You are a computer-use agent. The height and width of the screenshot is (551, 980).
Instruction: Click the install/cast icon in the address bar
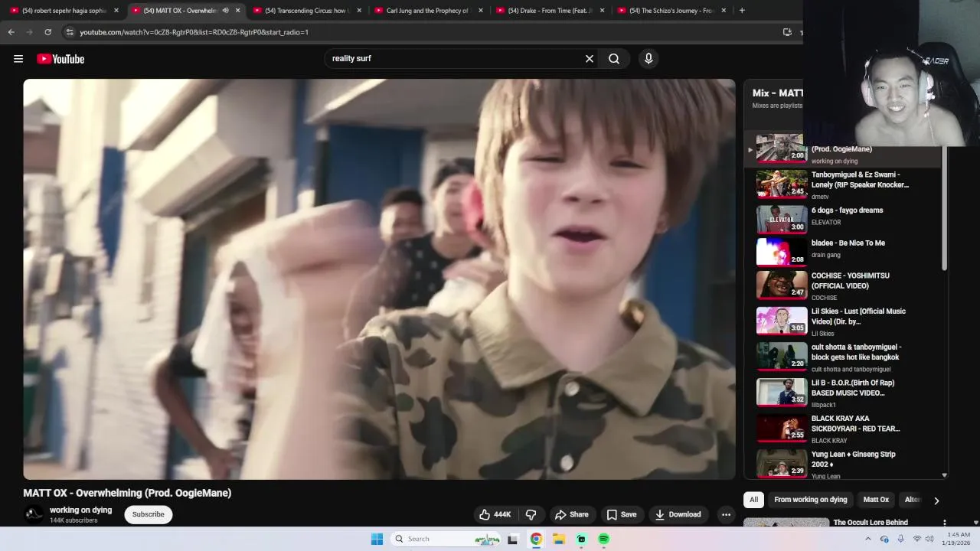(x=787, y=32)
